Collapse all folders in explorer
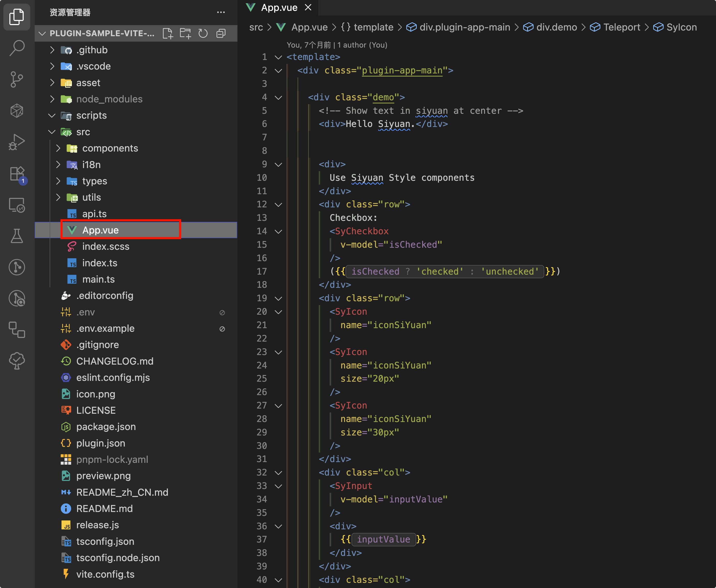716x588 pixels. tap(221, 33)
